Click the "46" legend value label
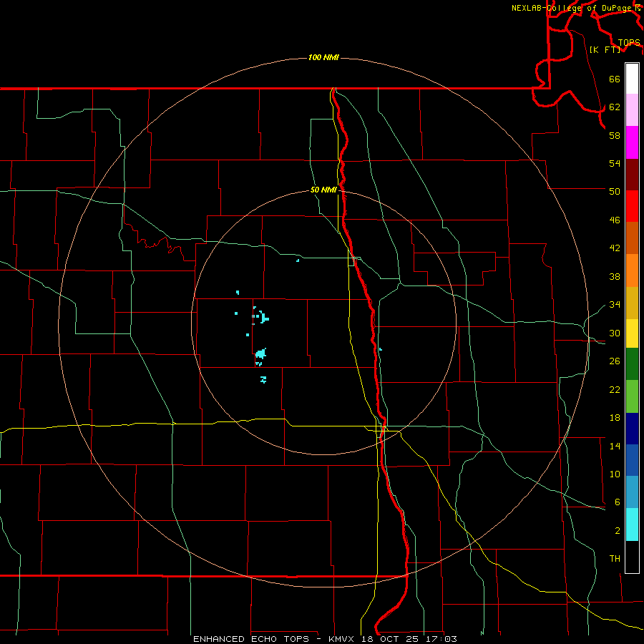 (615, 220)
